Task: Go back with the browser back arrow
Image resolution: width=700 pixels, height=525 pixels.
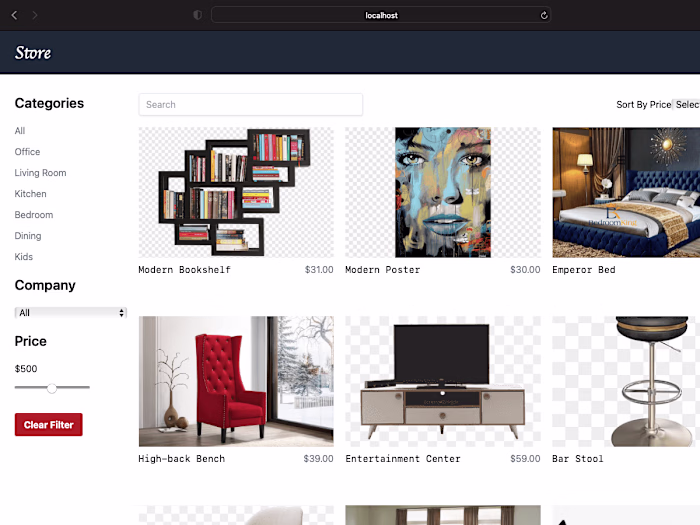Action: click(x=14, y=15)
